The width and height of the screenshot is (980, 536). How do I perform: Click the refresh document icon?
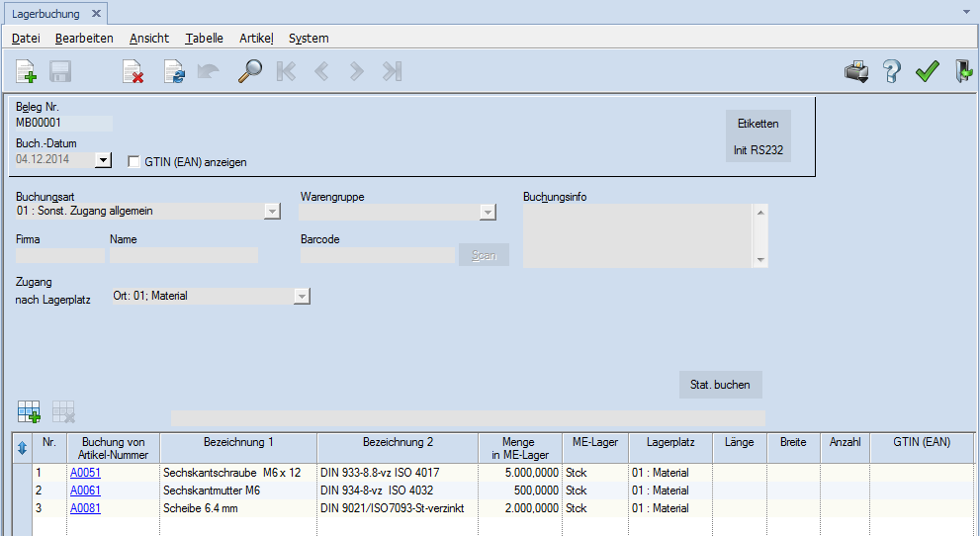coord(174,71)
